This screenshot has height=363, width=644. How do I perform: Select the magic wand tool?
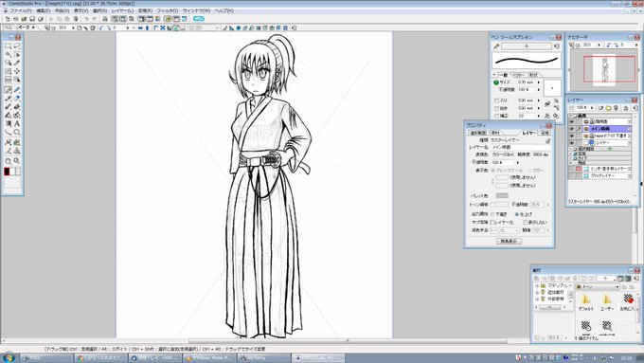click(8, 54)
